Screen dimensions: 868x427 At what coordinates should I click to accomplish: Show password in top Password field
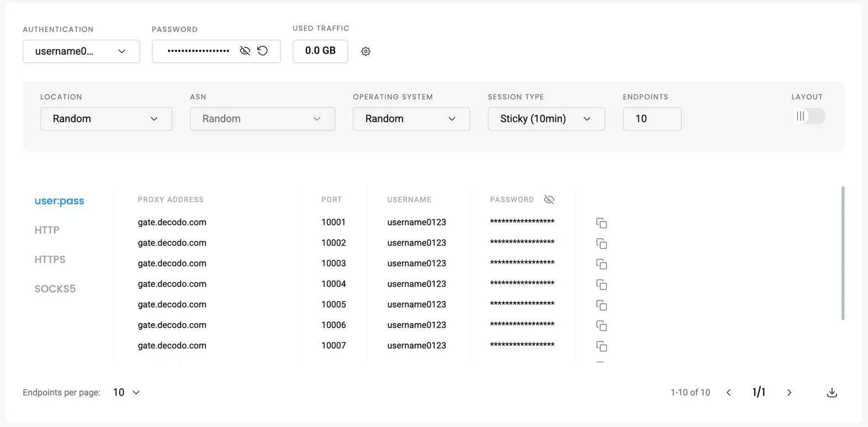click(x=245, y=51)
